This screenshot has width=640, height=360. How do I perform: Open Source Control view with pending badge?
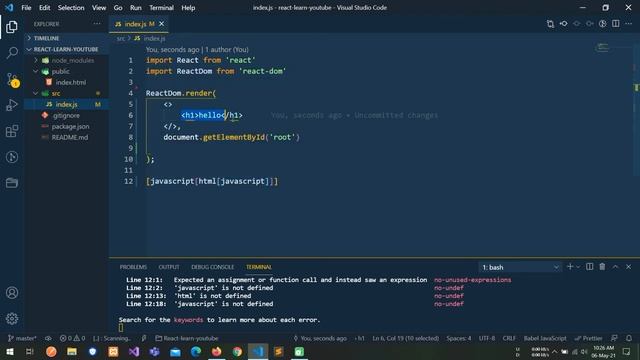coord(12,79)
